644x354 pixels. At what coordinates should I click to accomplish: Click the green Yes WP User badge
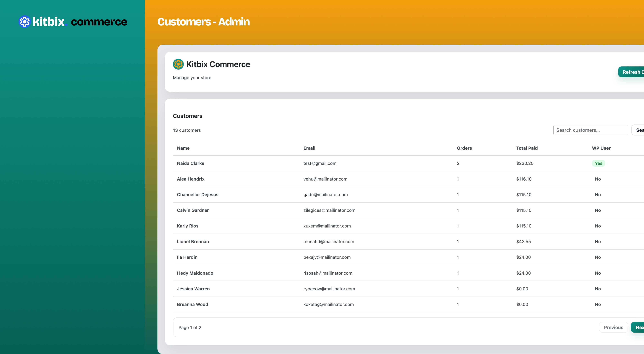pos(598,163)
